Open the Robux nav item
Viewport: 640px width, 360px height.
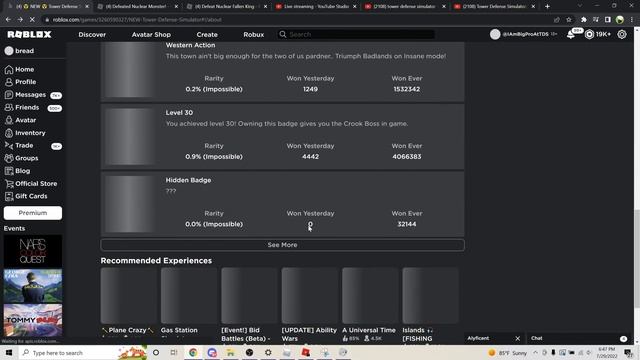tap(253, 35)
